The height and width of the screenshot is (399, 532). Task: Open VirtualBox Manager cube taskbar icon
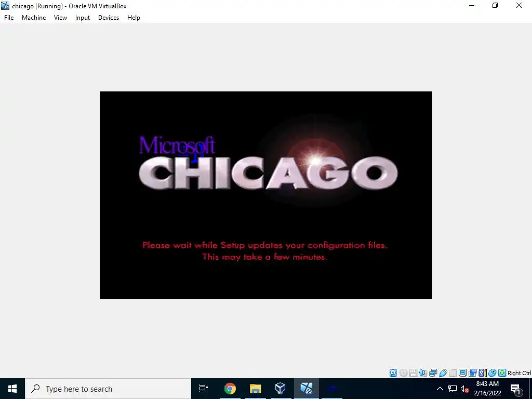click(x=280, y=389)
